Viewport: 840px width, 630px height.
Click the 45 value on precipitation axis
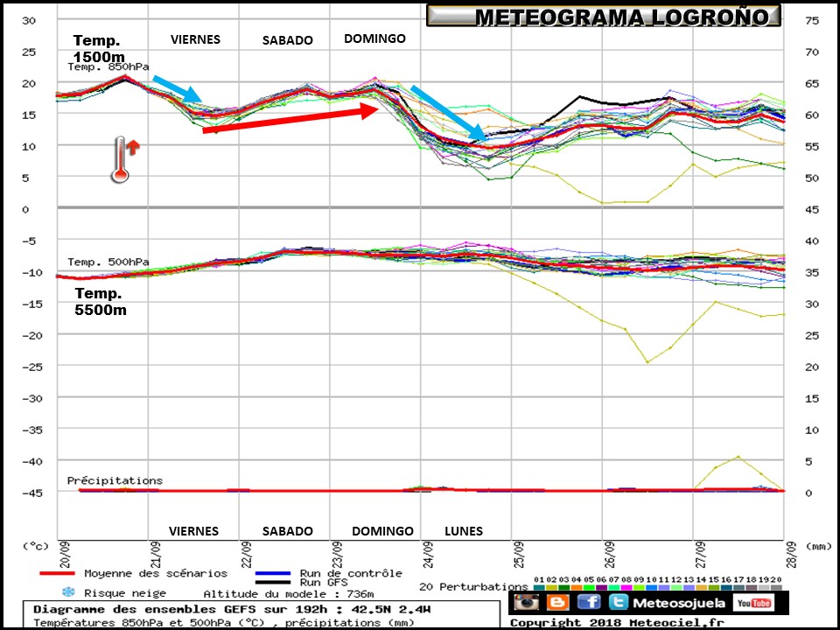click(812, 209)
